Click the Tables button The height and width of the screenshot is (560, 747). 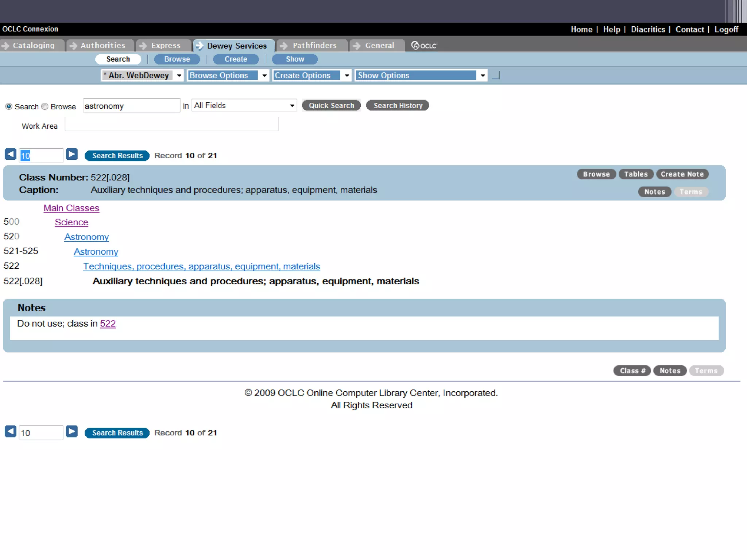tap(635, 174)
